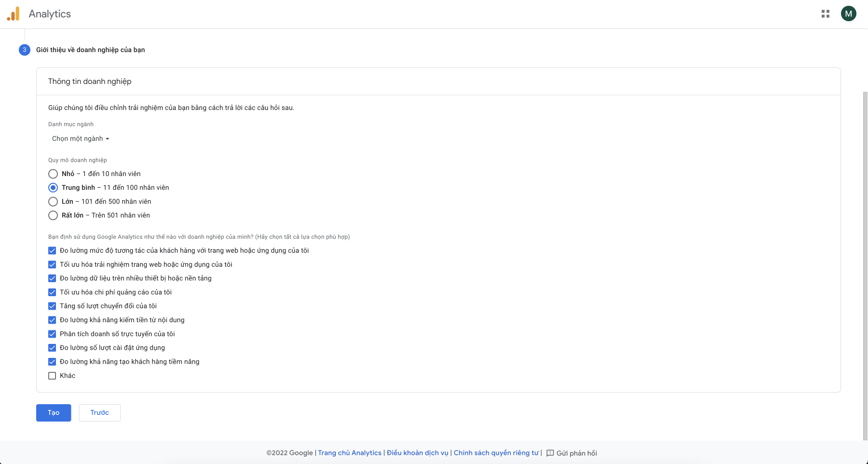The width and height of the screenshot is (868, 464).
Task: Click the Google Analytics logo icon
Action: coord(13,14)
